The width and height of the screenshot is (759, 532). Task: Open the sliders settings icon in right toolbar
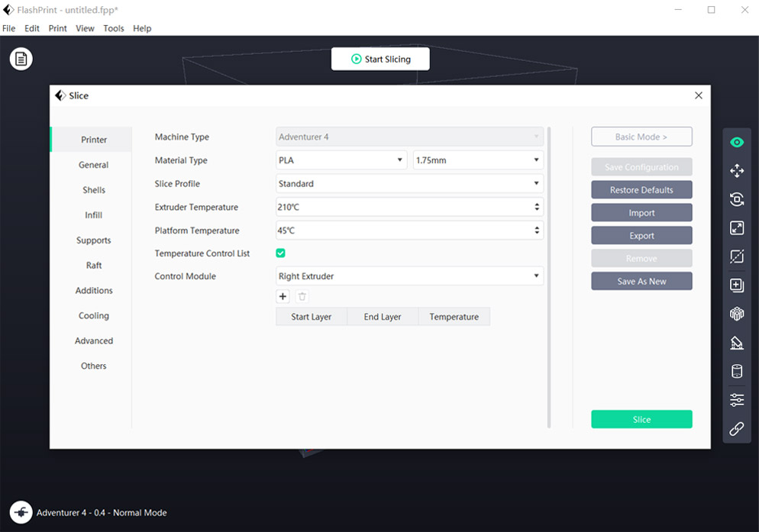coord(737,400)
